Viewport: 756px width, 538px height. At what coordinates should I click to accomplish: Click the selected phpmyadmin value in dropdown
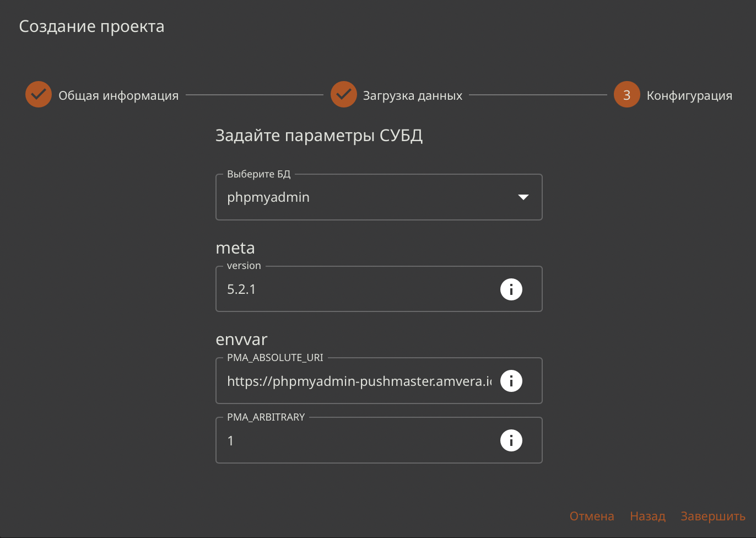268,197
